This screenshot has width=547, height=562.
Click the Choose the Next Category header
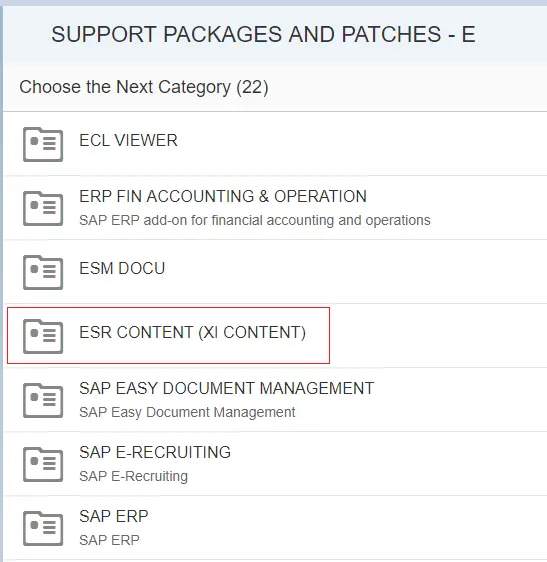(x=144, y=87)
